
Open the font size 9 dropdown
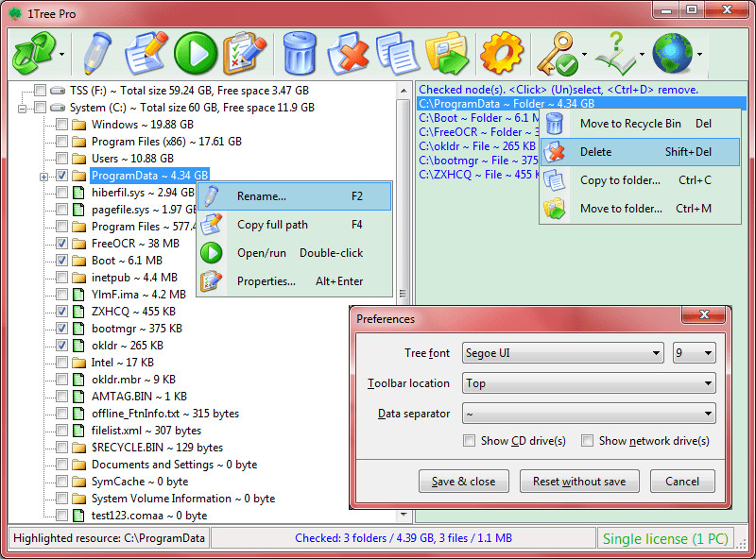point(694,353)
